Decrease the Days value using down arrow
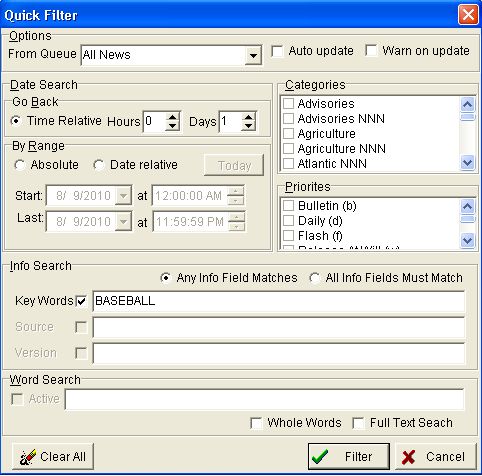482x476 pixels. (248, 126)
